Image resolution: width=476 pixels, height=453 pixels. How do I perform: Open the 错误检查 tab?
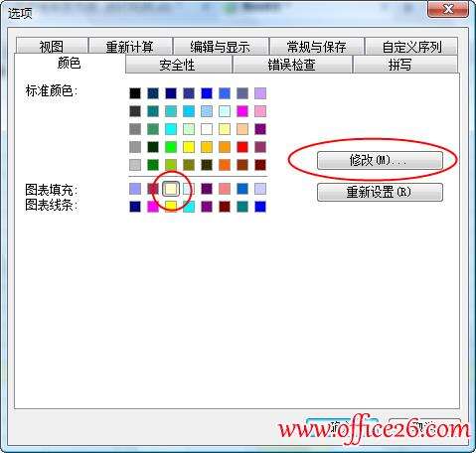tap(292, 65)
